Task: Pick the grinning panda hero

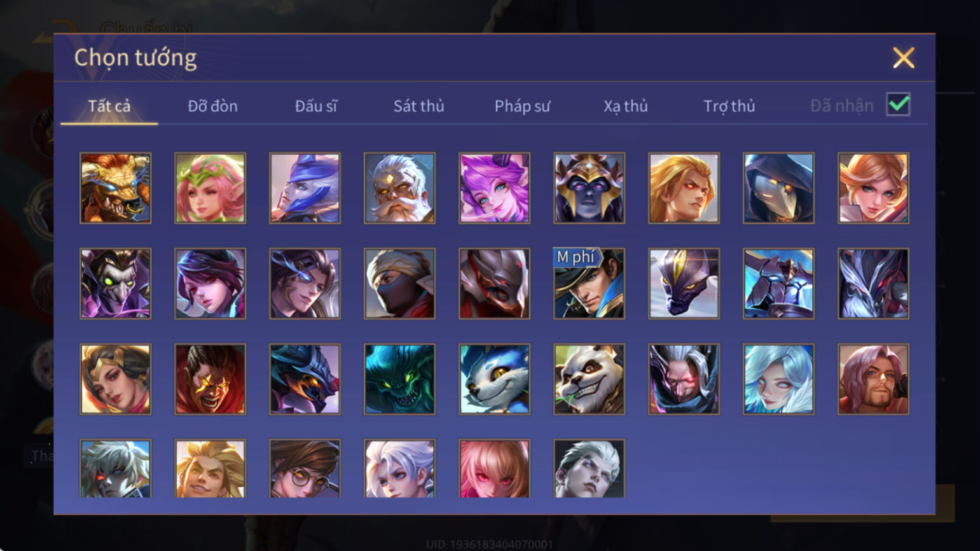Action: pos(589,379)
